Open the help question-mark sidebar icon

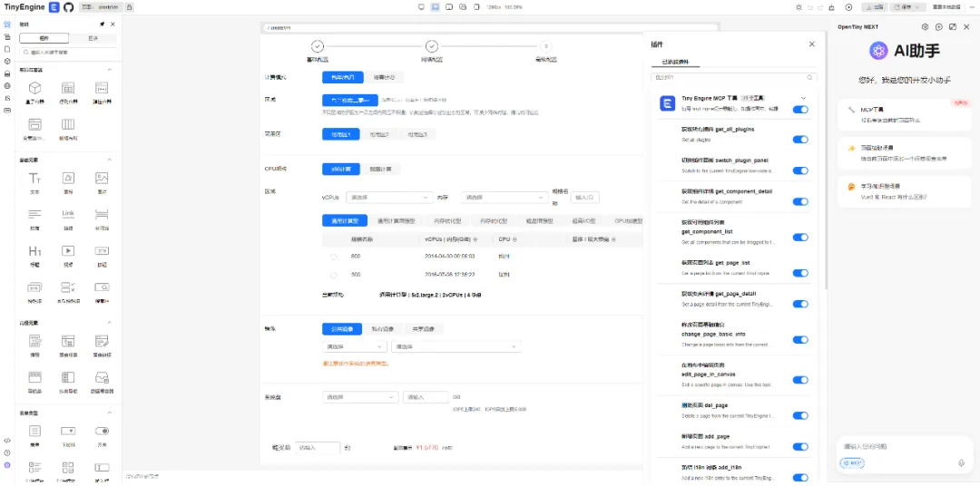[7, 452]
